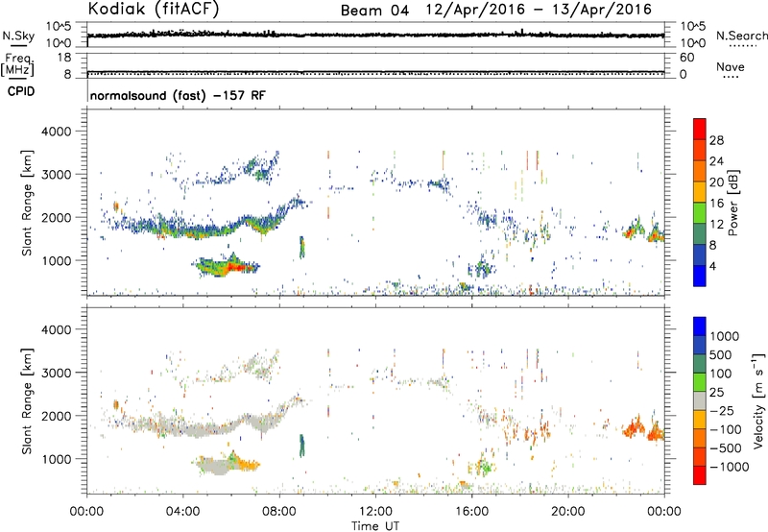Click the '12:00' time axis label

click(375, 512)
